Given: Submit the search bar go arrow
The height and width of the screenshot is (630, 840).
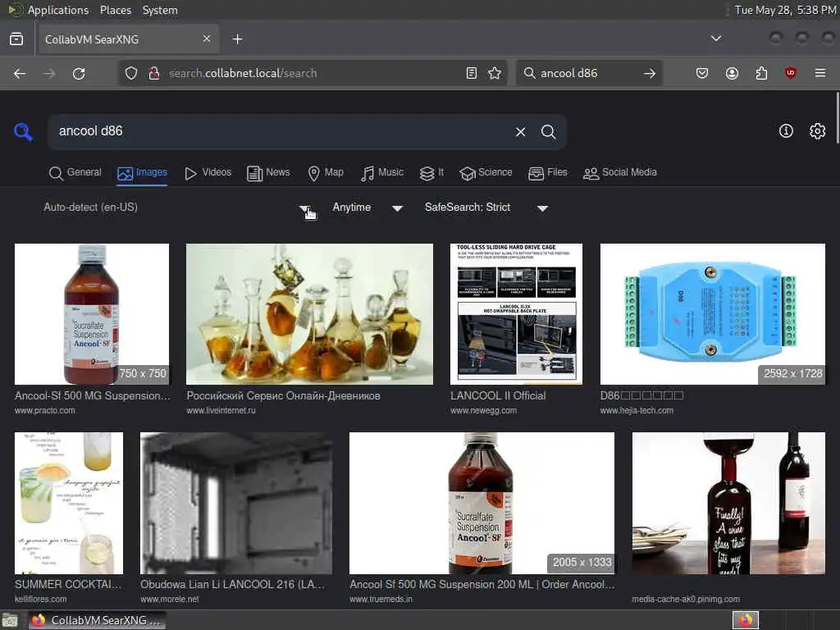Looking at the screenshot, I should pyautogui.click(x=650, y=73).
